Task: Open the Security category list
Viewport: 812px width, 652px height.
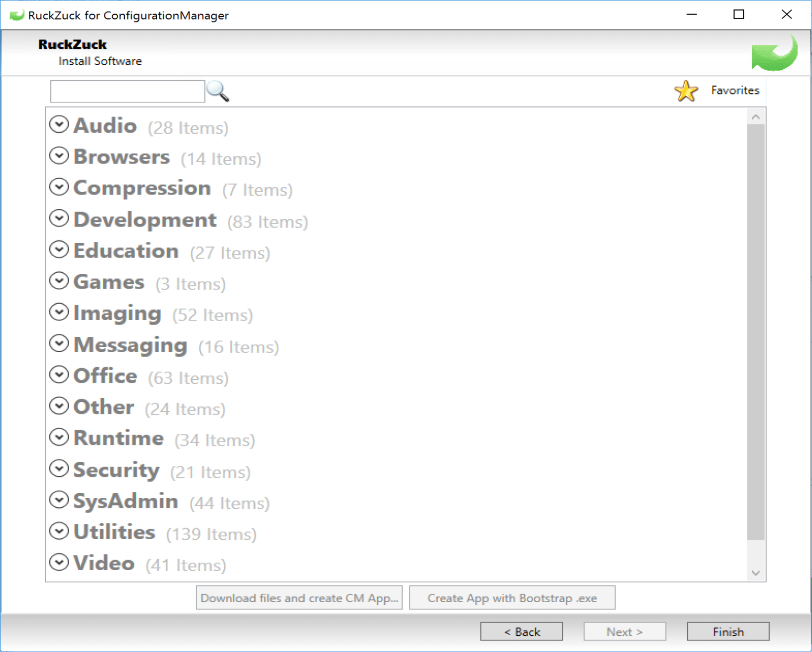Action: point(59,468)
